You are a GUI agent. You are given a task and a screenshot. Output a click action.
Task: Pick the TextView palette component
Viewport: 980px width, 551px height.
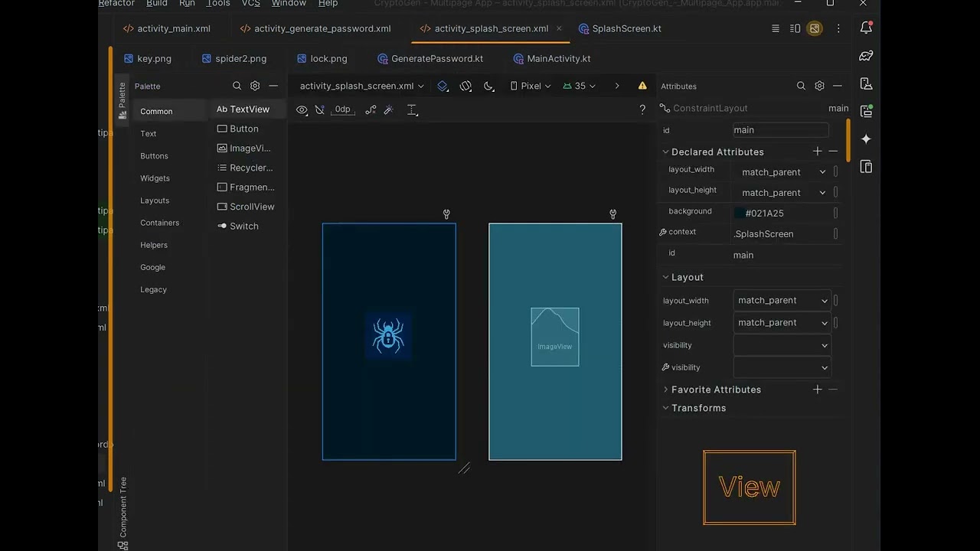[x=248, y=109]
